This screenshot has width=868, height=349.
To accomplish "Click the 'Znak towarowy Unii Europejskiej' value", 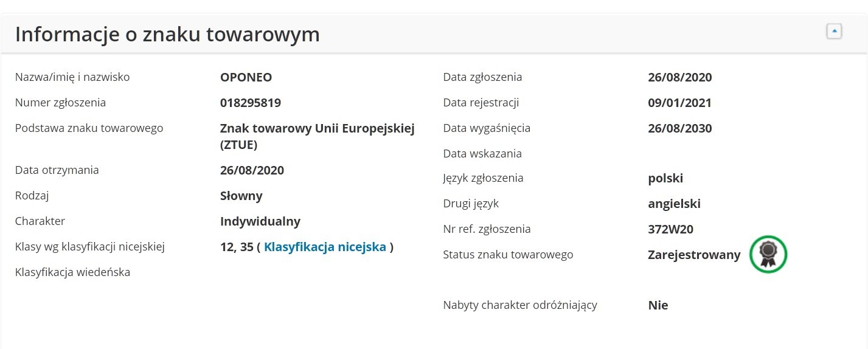I will click(x=317, y=128).
